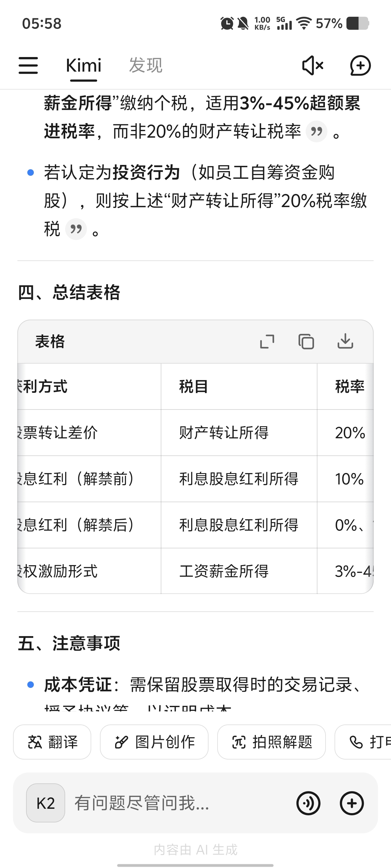391x868 pixels.
Task: Open citation quote after 税率缴税
Action: pyautogui.click(x=76, y=229)
